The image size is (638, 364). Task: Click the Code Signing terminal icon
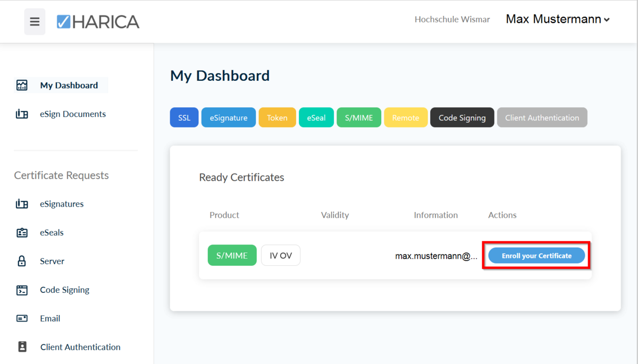[x=22, y=290]
